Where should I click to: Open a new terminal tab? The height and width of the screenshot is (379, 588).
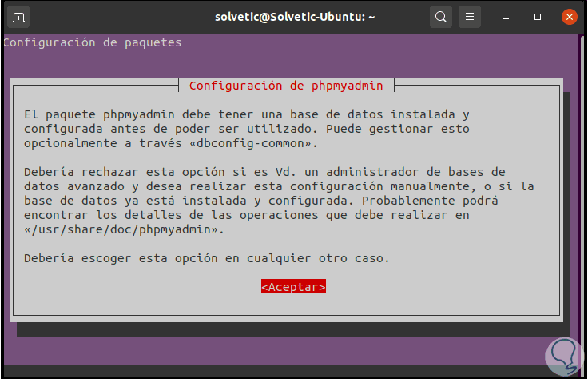pos(18,17)
